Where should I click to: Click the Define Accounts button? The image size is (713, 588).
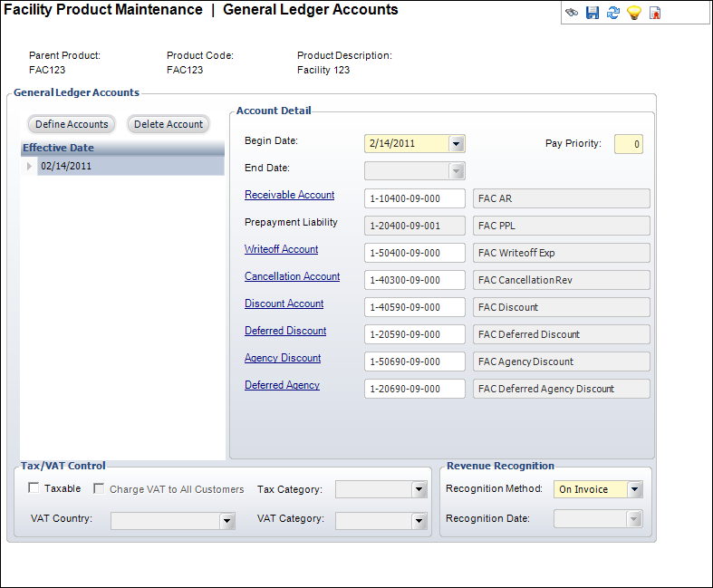pyautogui.click(x=72, y=124)
